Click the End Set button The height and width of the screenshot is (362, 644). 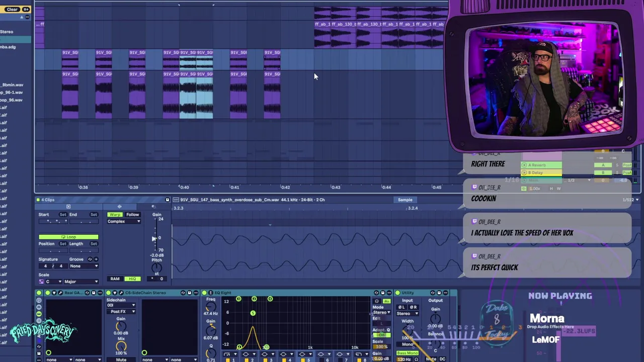tap(94, 215)
